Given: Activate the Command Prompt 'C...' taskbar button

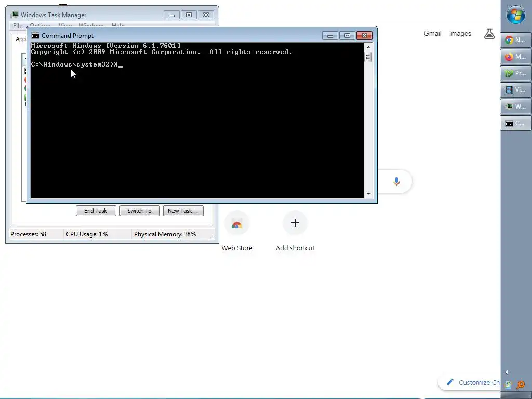Looking at the screenshot, I should (516, 123).
